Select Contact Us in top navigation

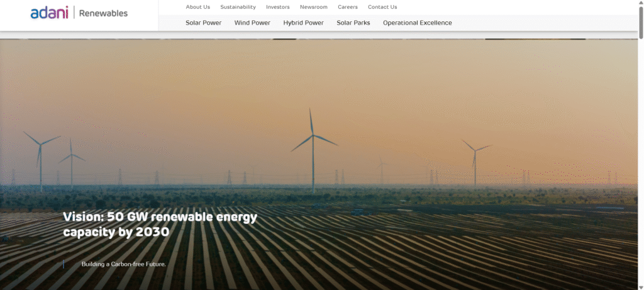tap(382, 7)
